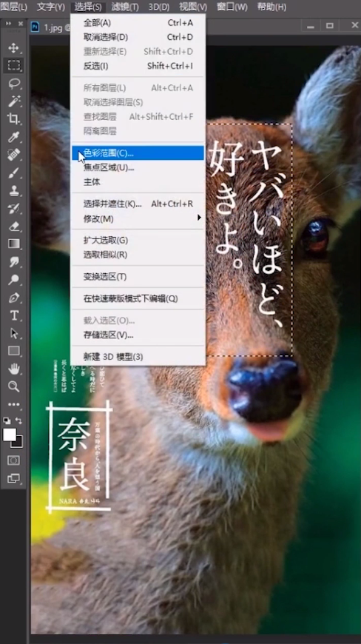361x644 pixels.
Task: Switch to the 1.jpg document tab
Action: (x=50, y=27)
